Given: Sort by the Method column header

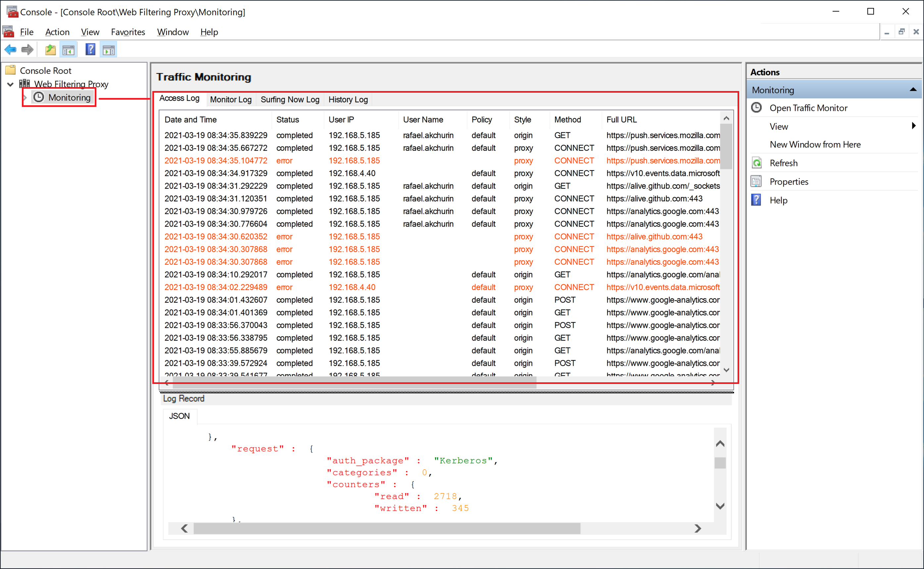Looking at the screenshot, I should (575, 120).
